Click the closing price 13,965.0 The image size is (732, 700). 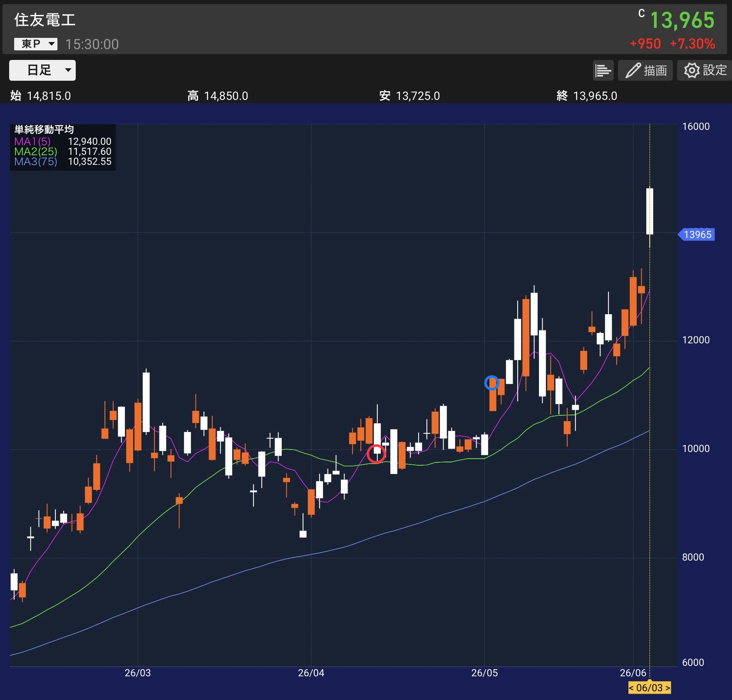(x=595, y=96)
